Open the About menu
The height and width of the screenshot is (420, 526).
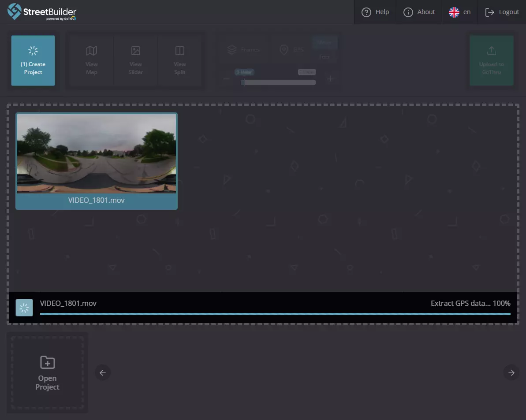point(419,12)
